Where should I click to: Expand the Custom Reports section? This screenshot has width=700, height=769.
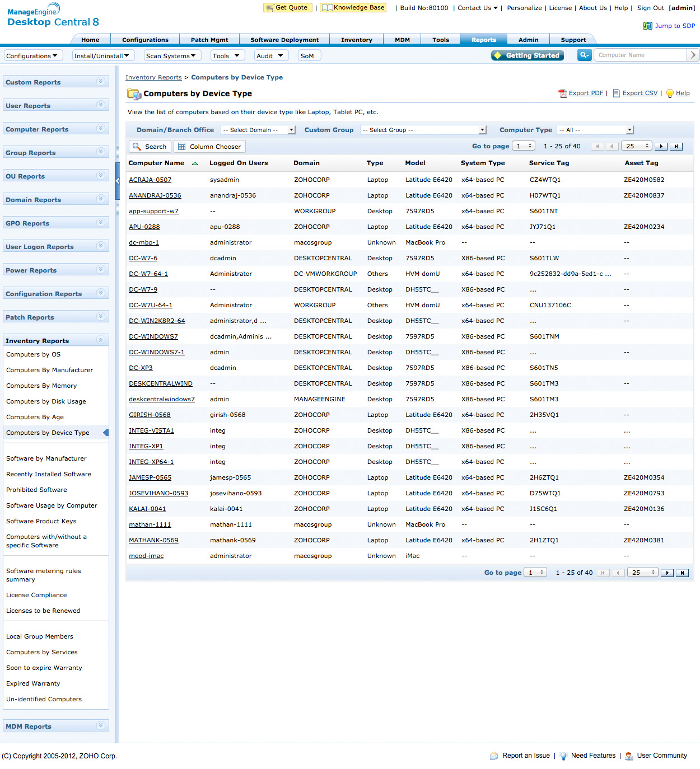point(101,82)
